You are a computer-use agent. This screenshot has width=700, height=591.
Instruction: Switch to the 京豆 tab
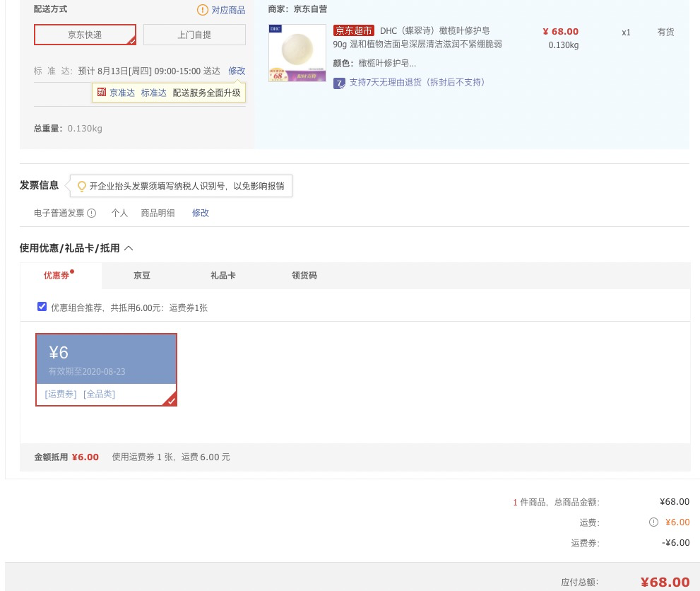[x=142, y=276]
